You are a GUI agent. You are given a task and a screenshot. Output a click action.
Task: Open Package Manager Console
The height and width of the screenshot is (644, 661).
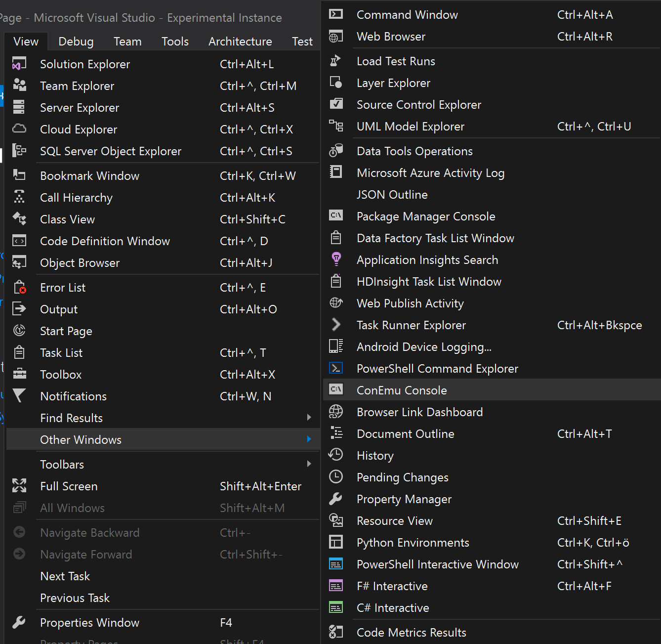click(x=492, y=216)
